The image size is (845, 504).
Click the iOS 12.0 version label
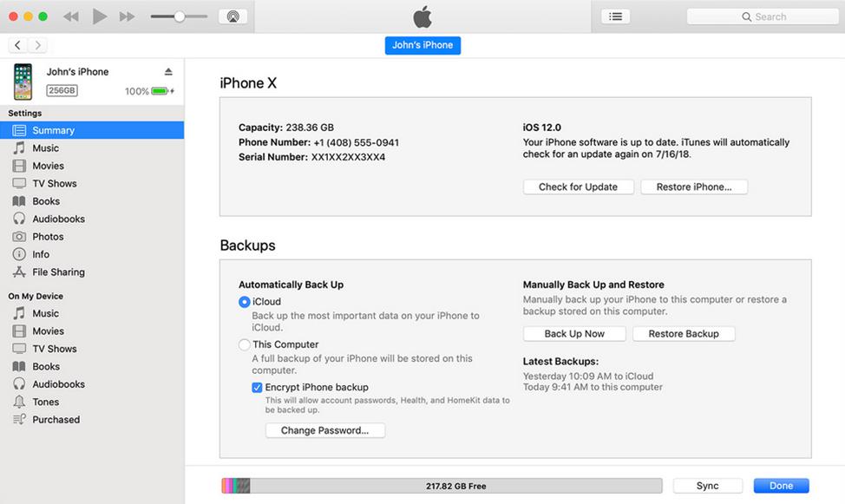541,128
